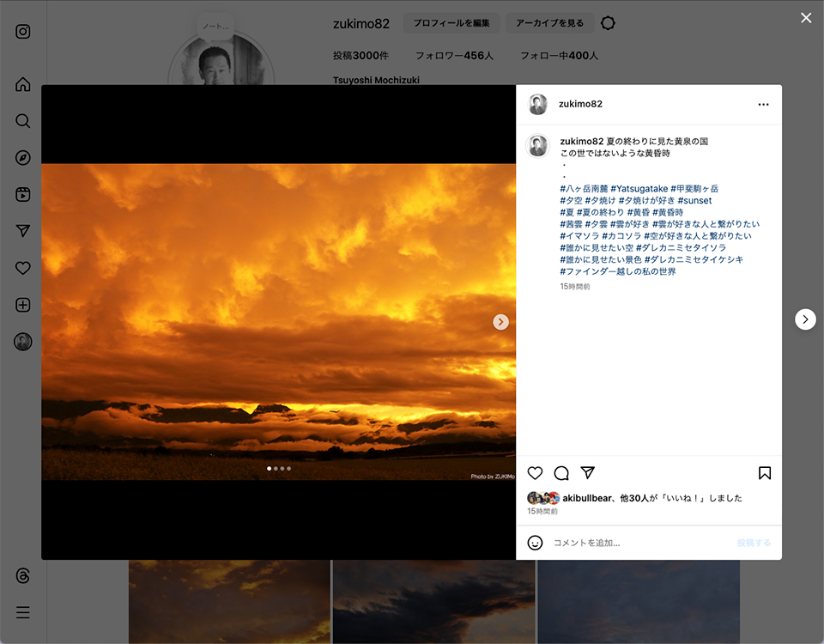Open hashtag #誰かに見せたい空
Image resolution: width=824 pixels, height=644 pixels.
click(x=597, y=247)
